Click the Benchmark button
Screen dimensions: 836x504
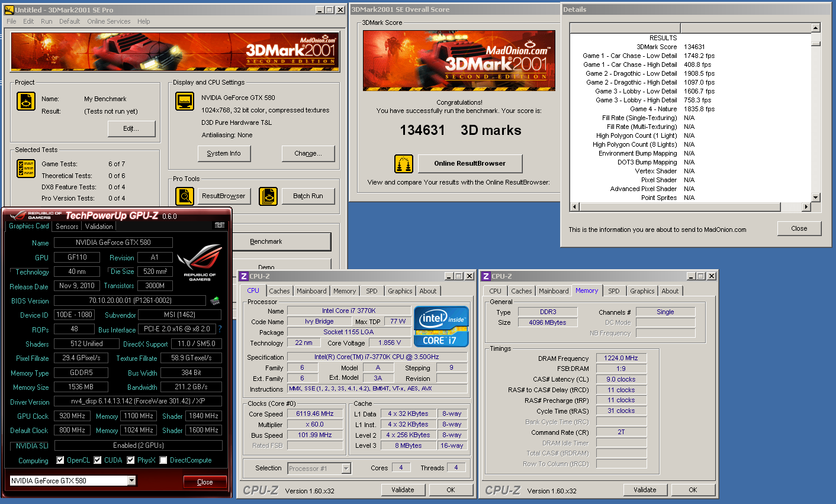tap(281, 241)
